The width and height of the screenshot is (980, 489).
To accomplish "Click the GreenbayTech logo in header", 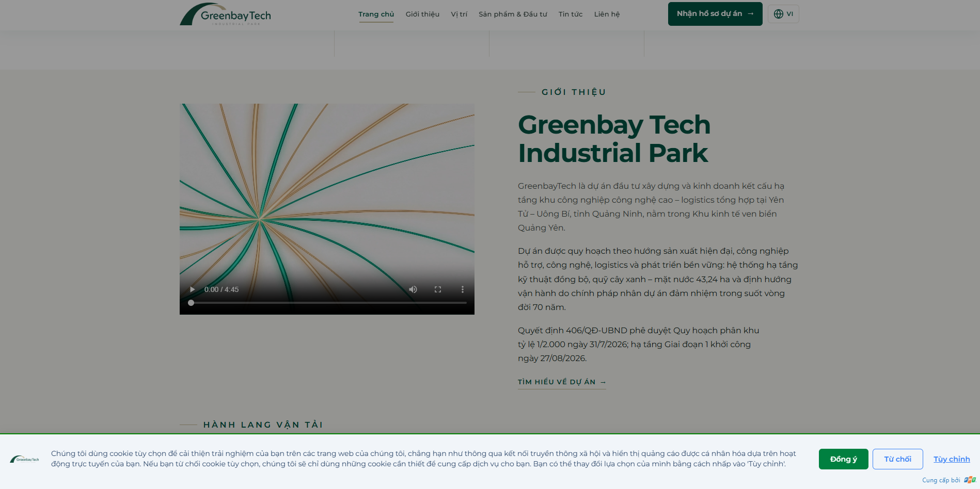I will pos(225,14).
